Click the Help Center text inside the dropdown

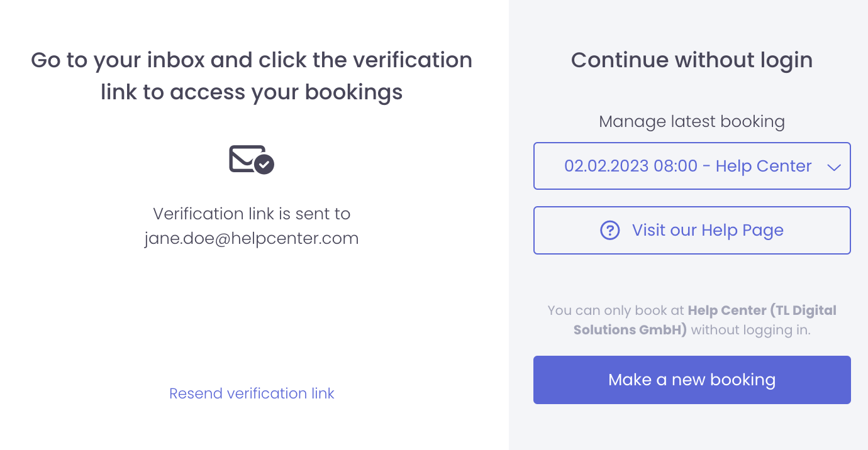764,166
